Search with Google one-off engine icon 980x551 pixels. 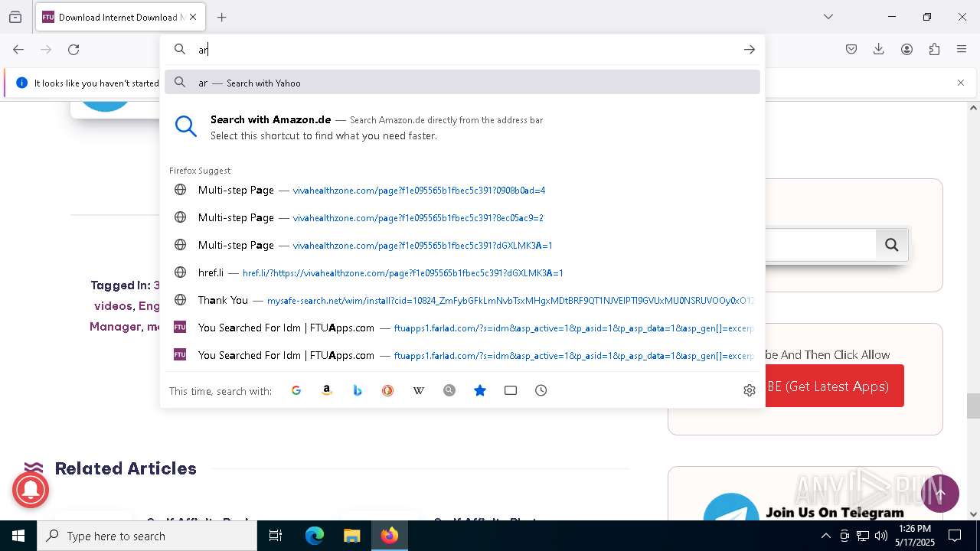[x=296, y=390]
